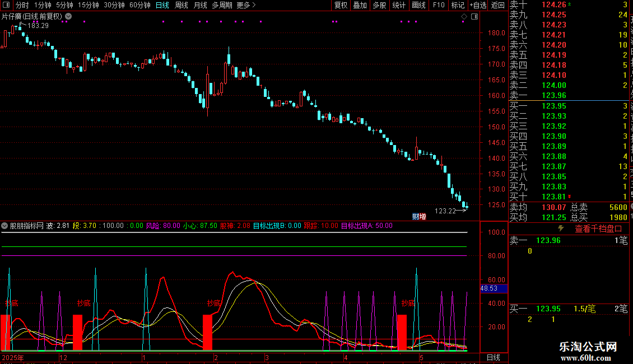The image size is (633, 364).
Task: Click the 123.22 low price label
Action: [x=445, y=211]
